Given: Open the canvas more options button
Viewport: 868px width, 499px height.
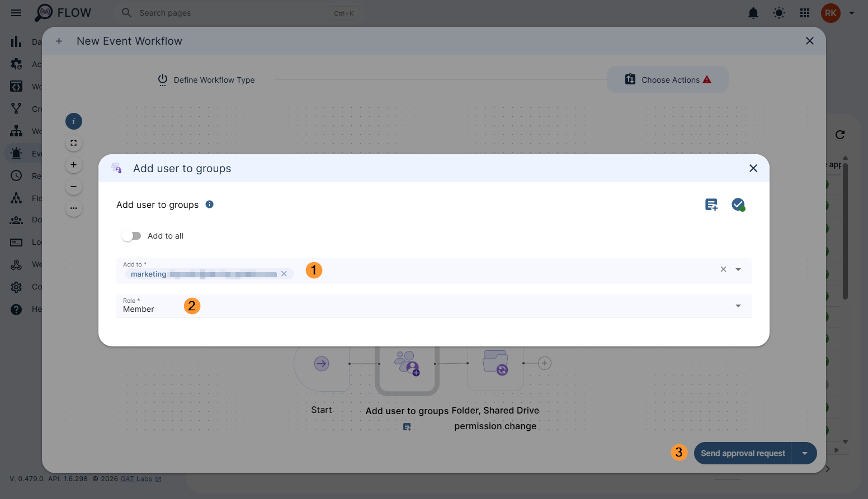Looking at the screenshot, I should tap(74, 208).
